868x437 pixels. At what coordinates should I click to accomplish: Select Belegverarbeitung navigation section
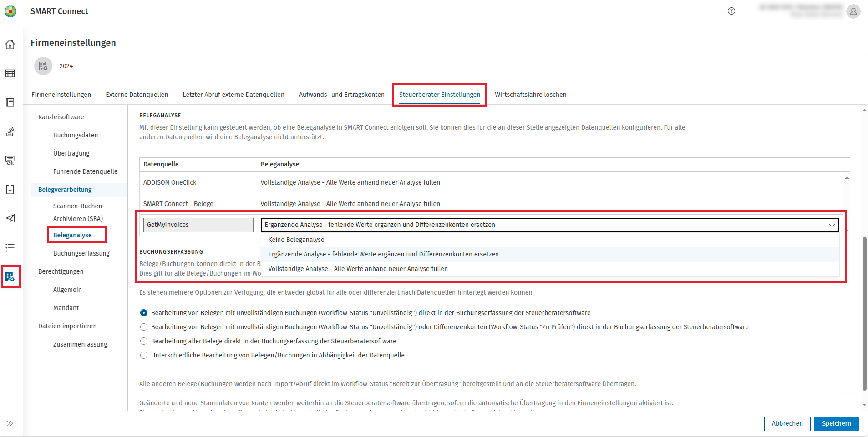(x=65, y=190)
